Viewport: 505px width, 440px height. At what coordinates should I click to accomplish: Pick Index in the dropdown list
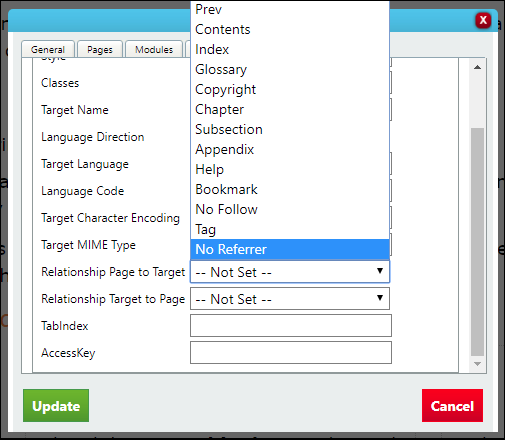(290, 49)
